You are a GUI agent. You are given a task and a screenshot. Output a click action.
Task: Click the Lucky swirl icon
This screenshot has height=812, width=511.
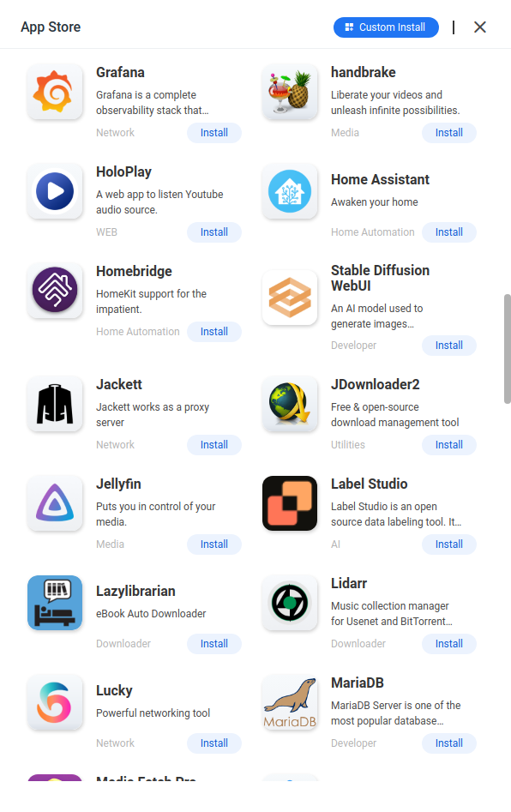coord(55,702)
